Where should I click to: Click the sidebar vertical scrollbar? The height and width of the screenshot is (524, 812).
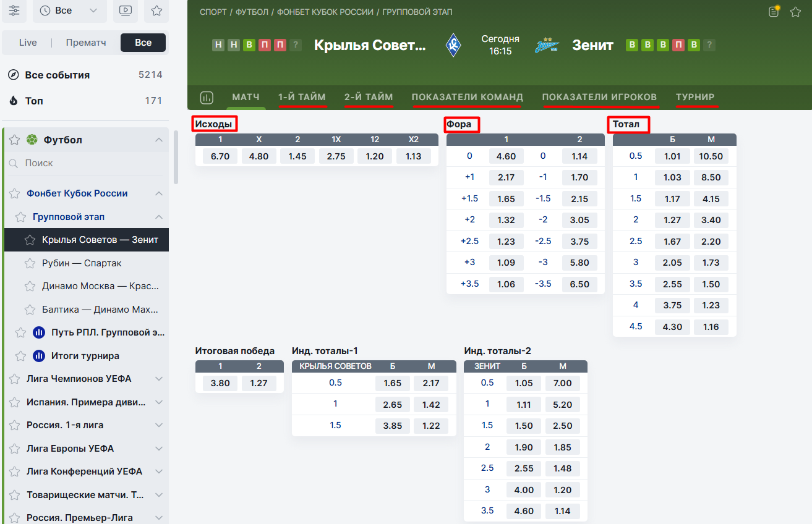[176, 157]
